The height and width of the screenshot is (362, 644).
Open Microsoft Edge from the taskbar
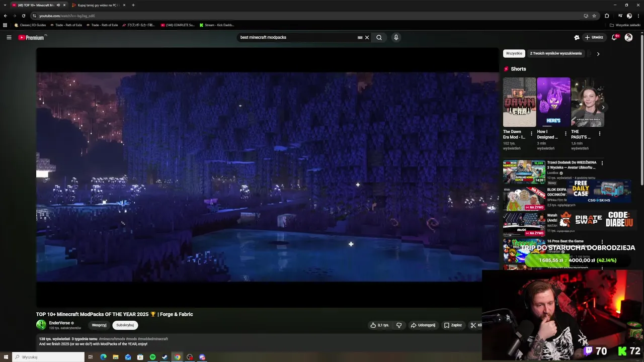pos(103,357)
